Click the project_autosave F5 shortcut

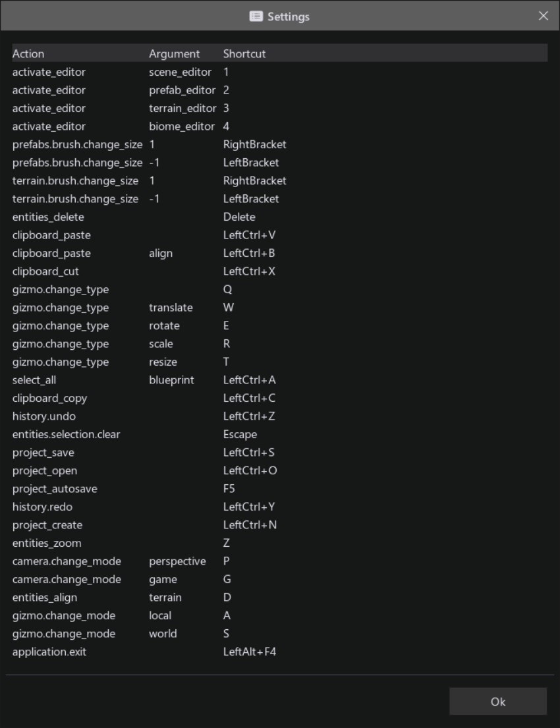132,488
